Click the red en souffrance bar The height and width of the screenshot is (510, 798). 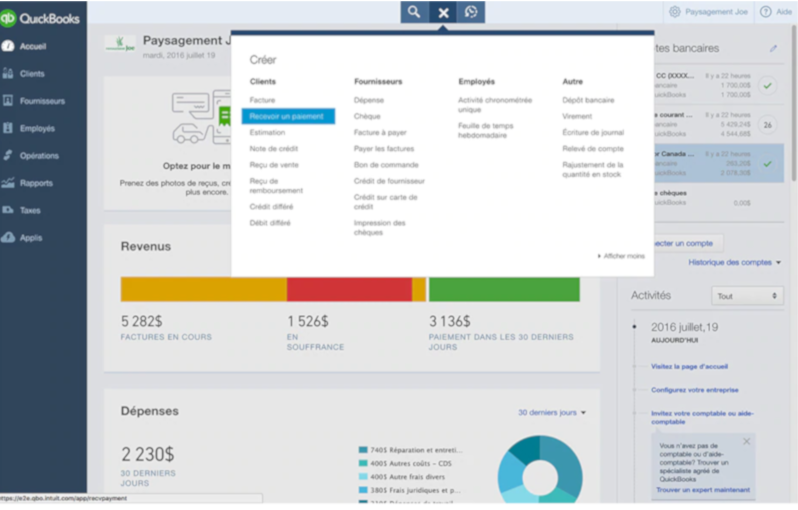pyautogui.click(x=349, y=289)
